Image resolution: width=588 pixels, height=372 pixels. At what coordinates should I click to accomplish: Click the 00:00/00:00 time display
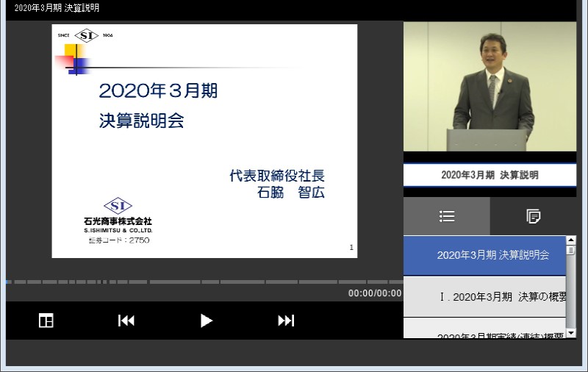click(375, 293)
